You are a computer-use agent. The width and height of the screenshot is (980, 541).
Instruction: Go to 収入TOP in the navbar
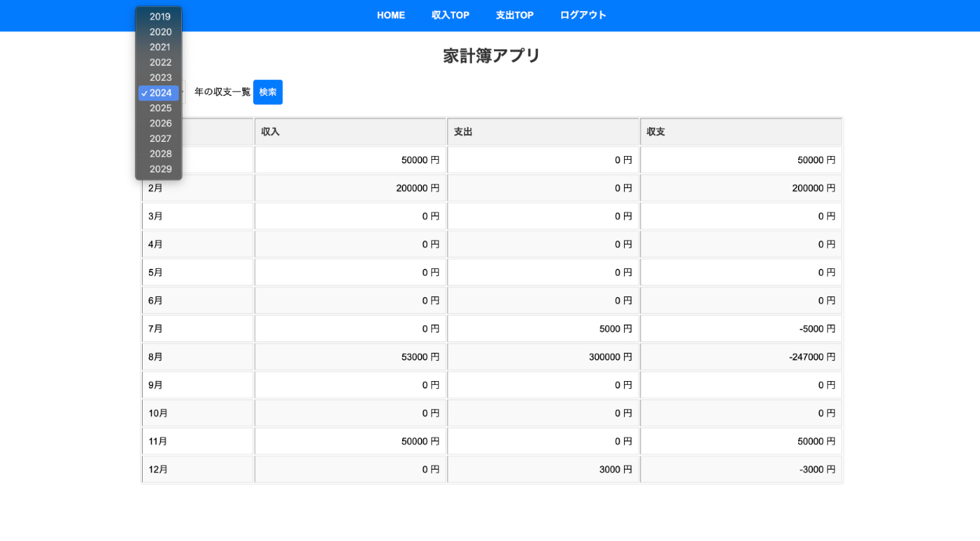pos(450,16)
